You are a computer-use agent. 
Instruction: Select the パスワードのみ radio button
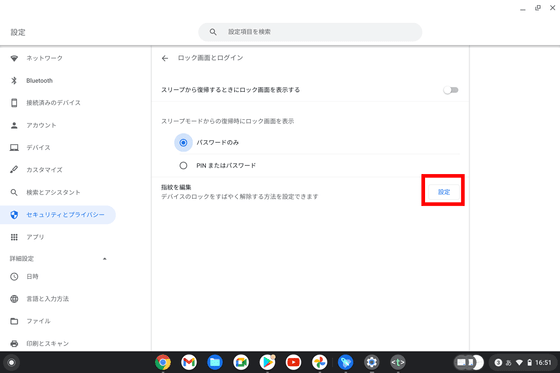[183, 143]
